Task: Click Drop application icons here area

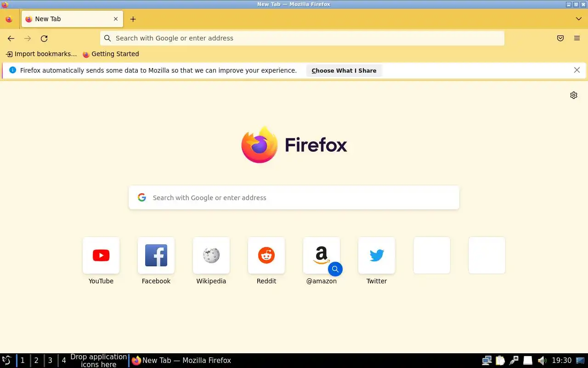Action: [99, 361]
